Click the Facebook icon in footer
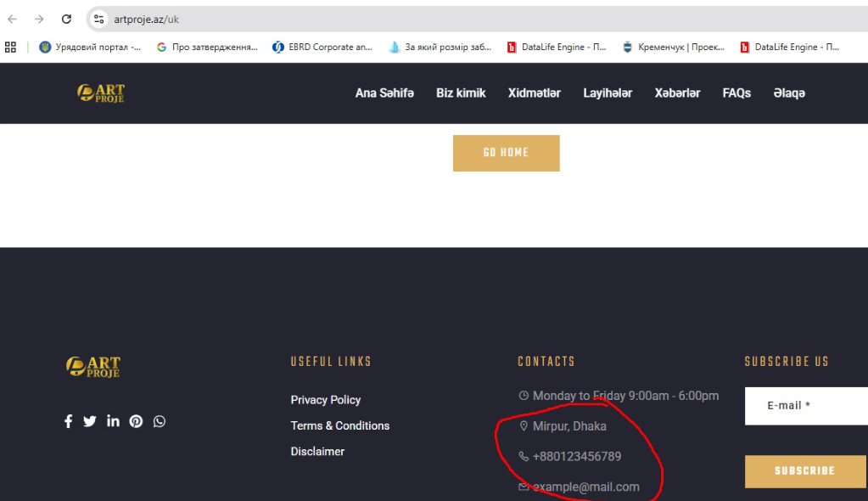868x501 pixels. coord(69,421)
